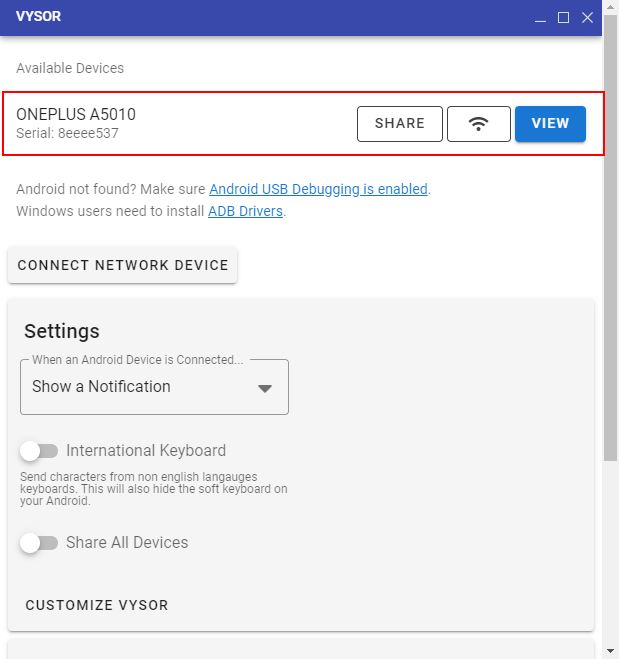Click the scrollbar up arrow
Image resolution: width=619 pixels, height=659 pixels.
[x=610, y=7]
